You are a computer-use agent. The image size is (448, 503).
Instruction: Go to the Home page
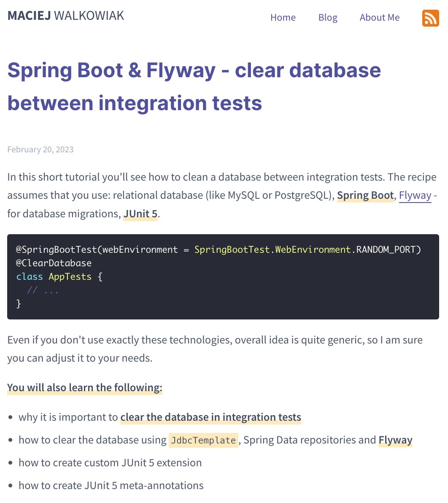pos(283,17)
